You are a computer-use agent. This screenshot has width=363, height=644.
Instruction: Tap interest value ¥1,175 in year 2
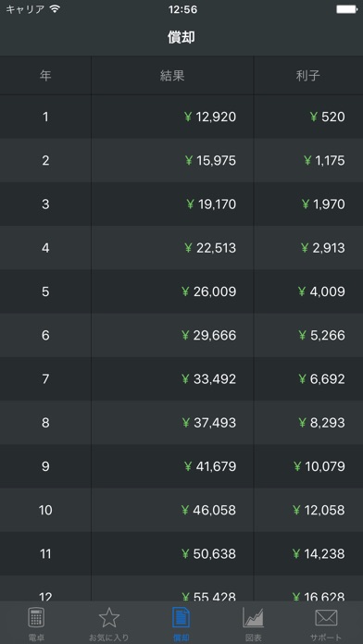coord(324,161)
